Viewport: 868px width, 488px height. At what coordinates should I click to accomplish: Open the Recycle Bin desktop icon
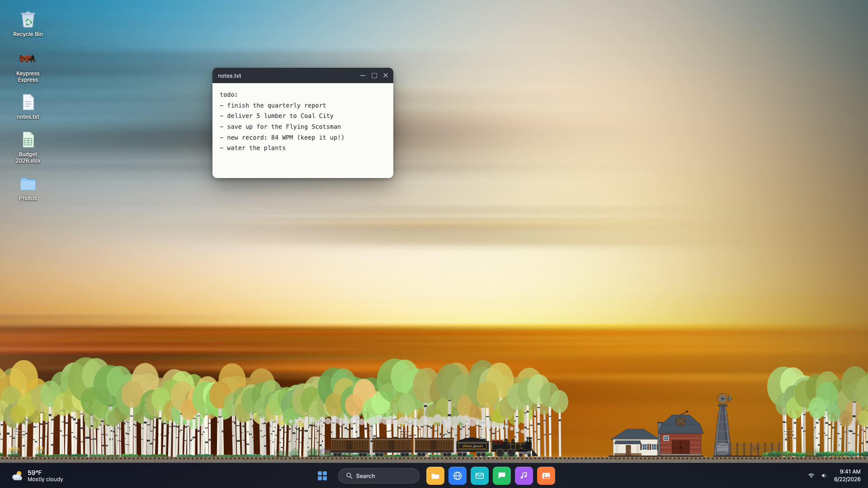point(28,24)
